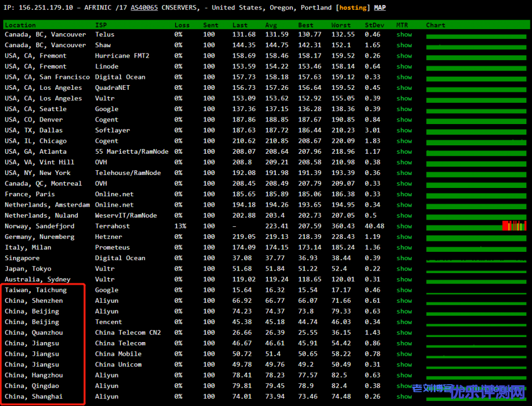This screenshot has height=406, width=532.
Task: Show MTR for Norway Sandefjord Terrahost row
Action: tap(404, 226)
